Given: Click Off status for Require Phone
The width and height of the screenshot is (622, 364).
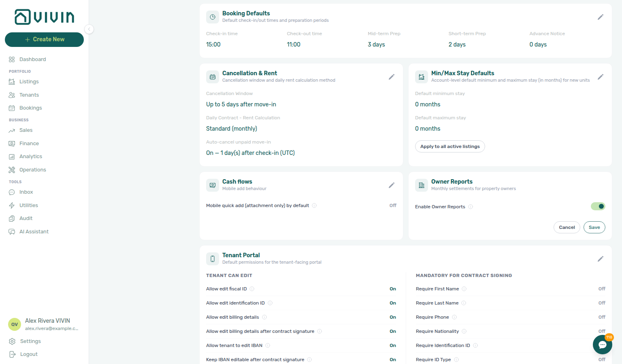Looking at the screenshot, I should tap(602, 317).
